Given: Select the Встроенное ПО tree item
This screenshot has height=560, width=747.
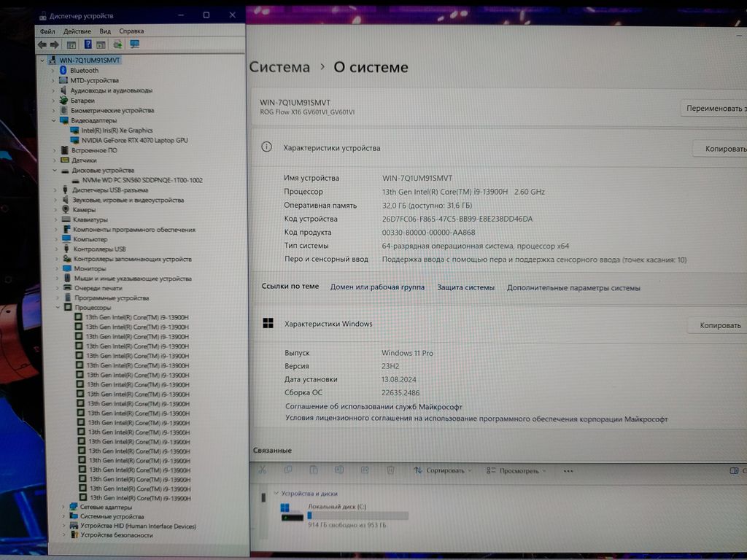Looking at the screenshot, I should (x=94, y=150).
